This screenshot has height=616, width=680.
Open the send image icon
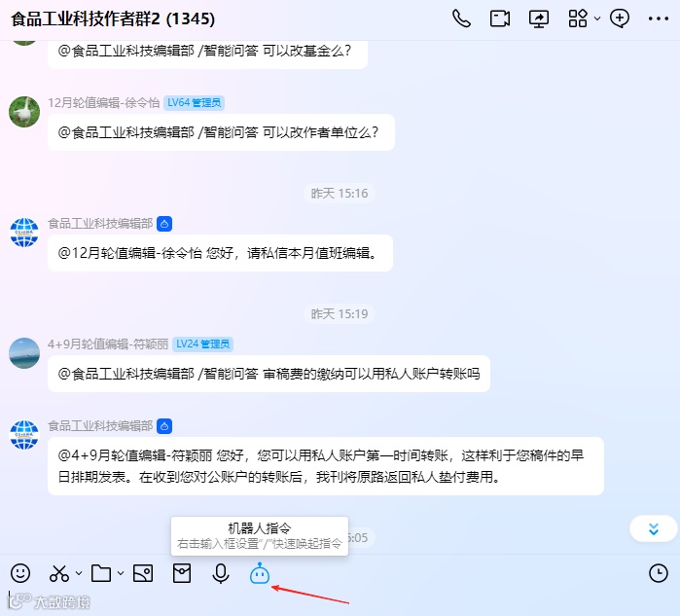[x=143, y=573]
